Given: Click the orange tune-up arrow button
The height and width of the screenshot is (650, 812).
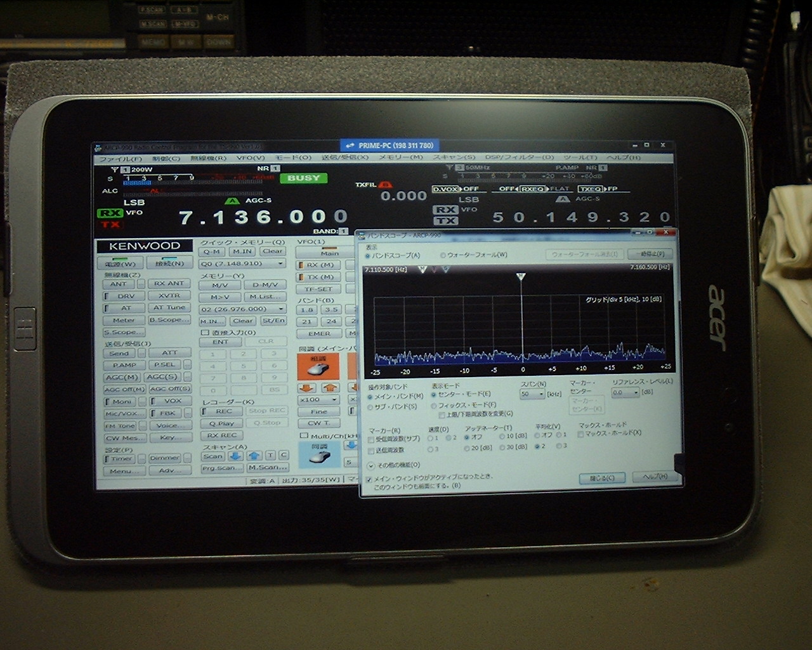Looking at the screenshot, I should (329, 387).
